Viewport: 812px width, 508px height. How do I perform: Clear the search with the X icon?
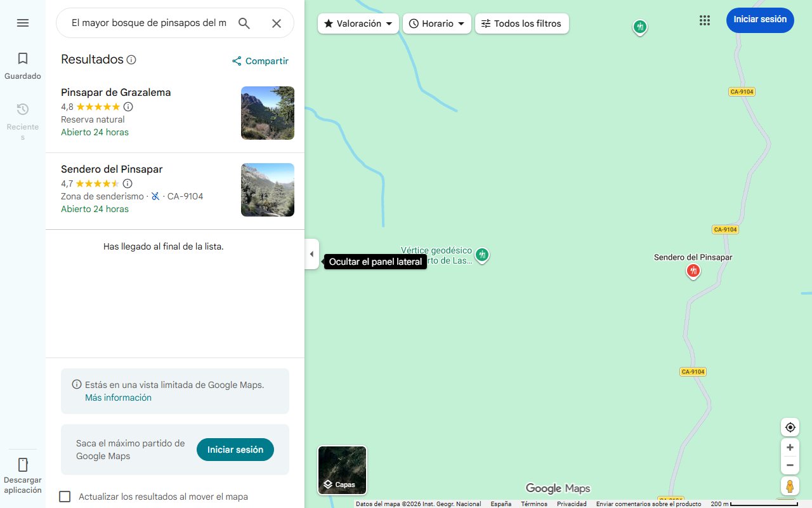277,23
